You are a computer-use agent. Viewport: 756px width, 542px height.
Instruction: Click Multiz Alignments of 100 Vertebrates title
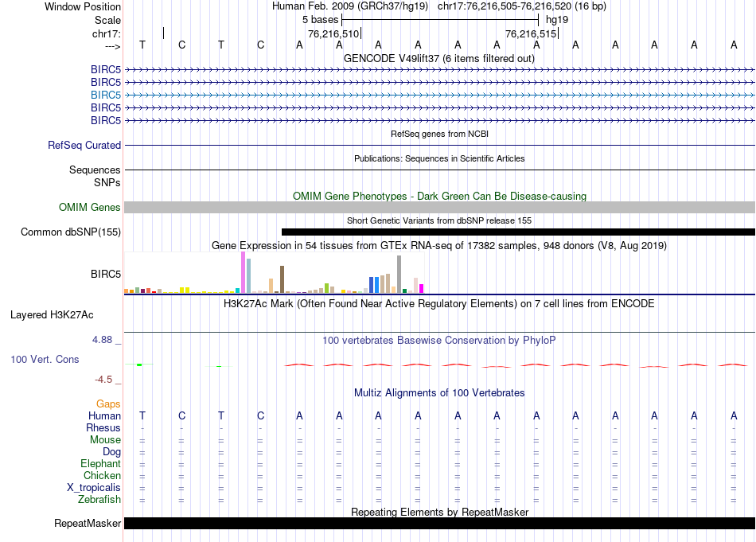pos(439,393)
